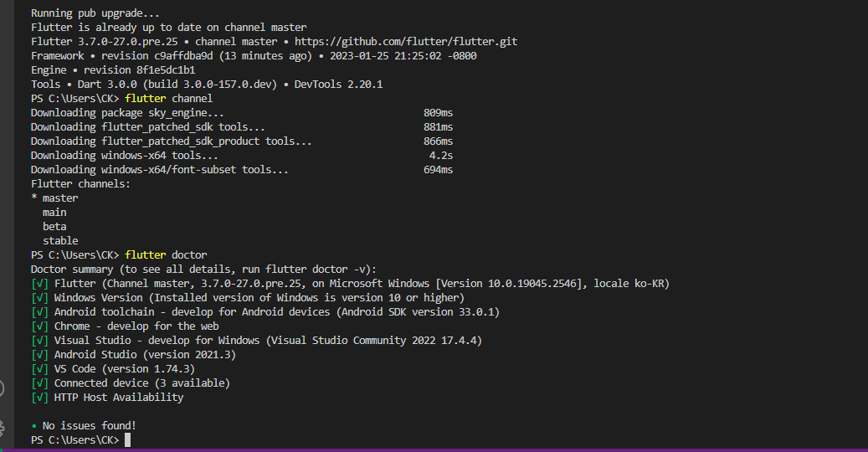Click the 'beta' channel entry
The height and width of the screenshot is (452, 868).
point(54,227)
